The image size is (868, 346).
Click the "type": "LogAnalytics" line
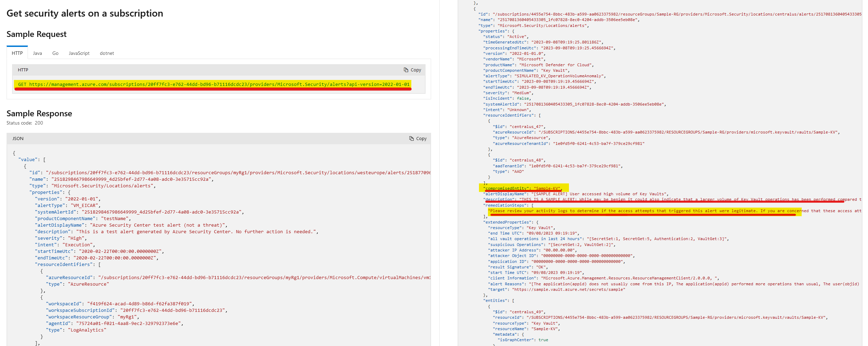pyautogui.click(x=76, y=330)
